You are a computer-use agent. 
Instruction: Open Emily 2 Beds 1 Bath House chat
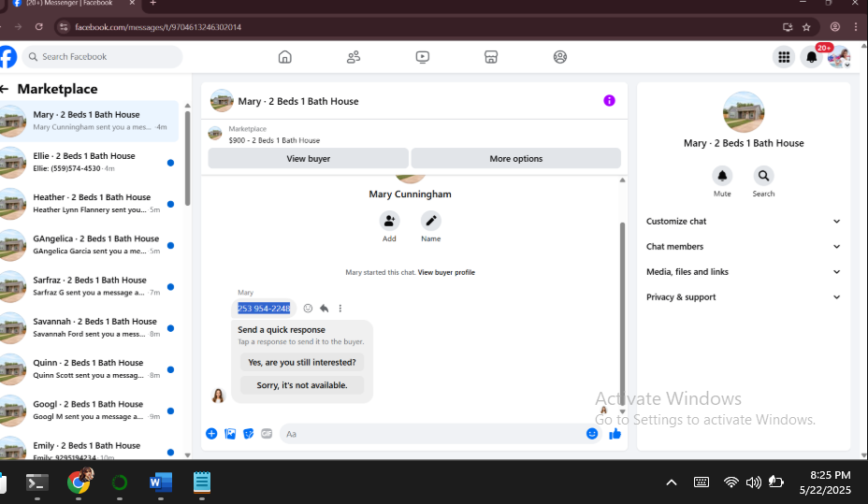[x=89, y=449]
